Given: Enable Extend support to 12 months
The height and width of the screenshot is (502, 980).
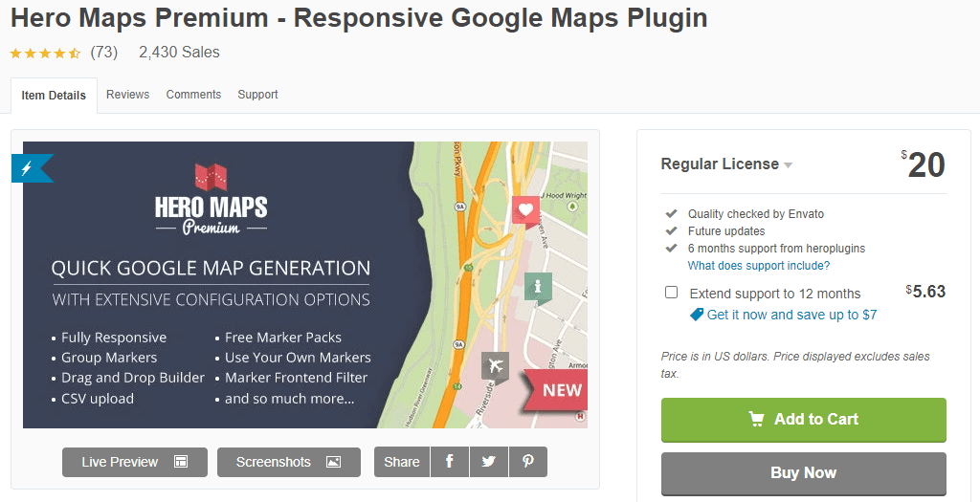Looking at the screenshot, I should tap(671, 293).
